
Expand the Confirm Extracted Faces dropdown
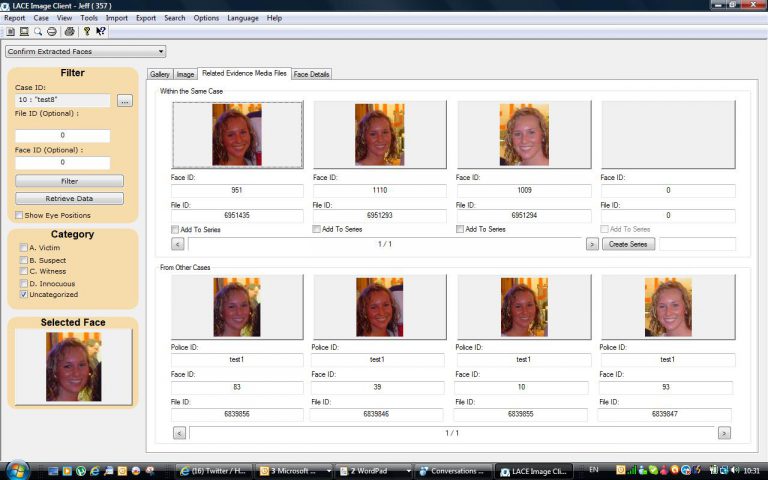[x=161, y=51]
